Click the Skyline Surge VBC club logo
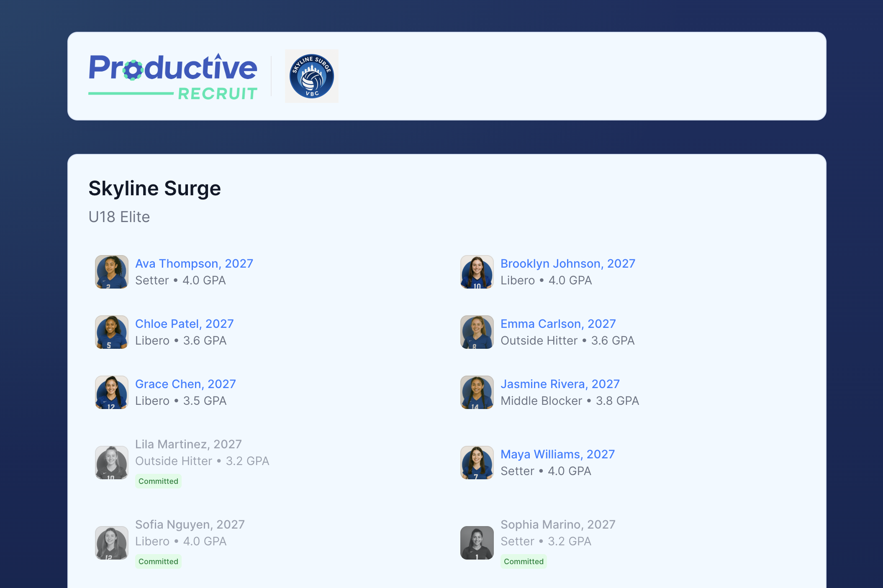 [311, 76]
